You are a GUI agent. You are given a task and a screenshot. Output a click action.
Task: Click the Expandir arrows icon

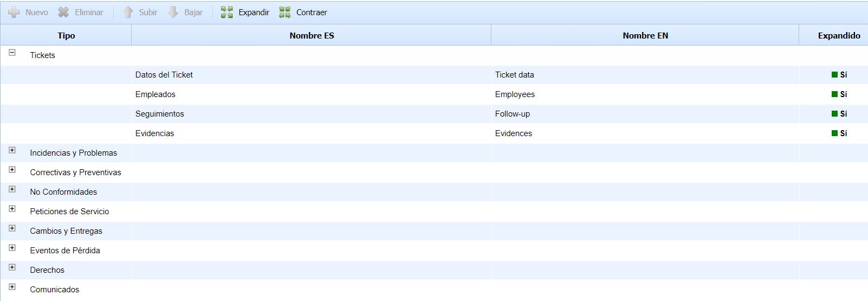point(227,12)
